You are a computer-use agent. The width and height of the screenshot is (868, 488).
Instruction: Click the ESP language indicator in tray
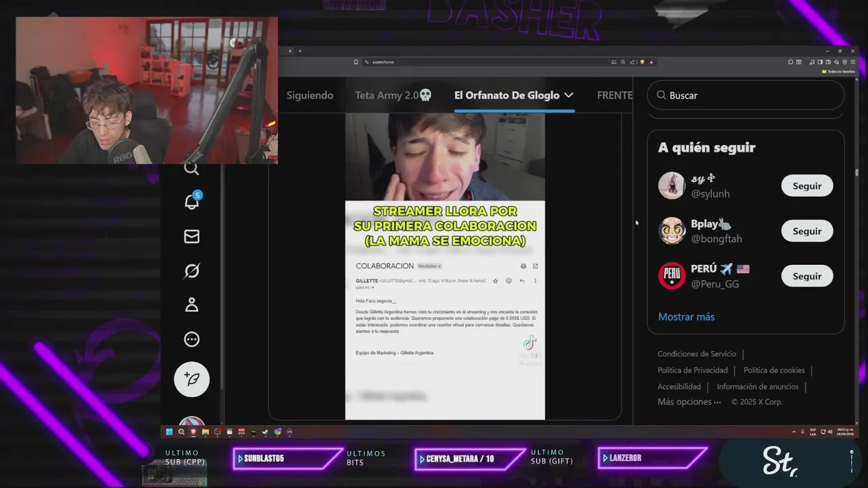click(x=813, y=432)
